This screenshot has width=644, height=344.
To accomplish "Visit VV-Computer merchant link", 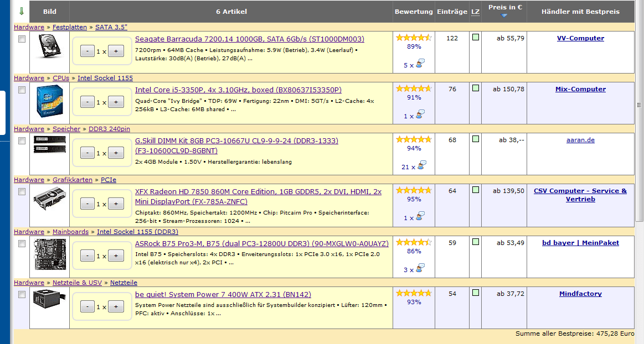I will [580, 38].
